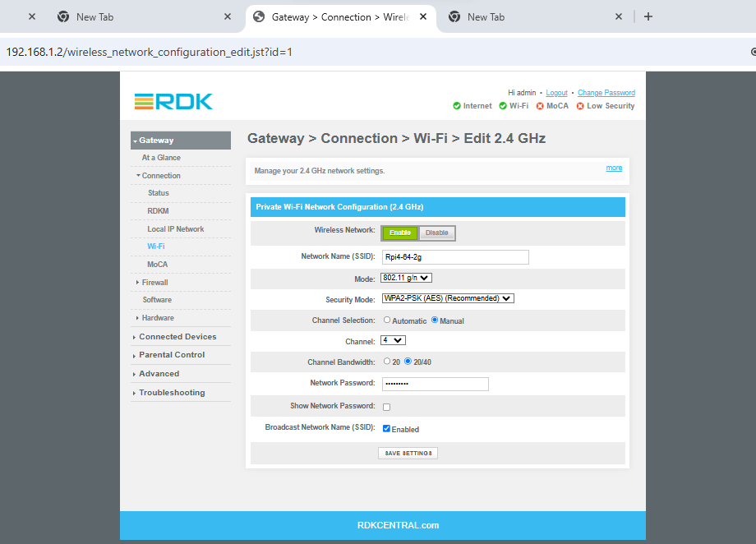
Task: Disable the wireless network
Action: pyautogui.click(x=437, y=233)
